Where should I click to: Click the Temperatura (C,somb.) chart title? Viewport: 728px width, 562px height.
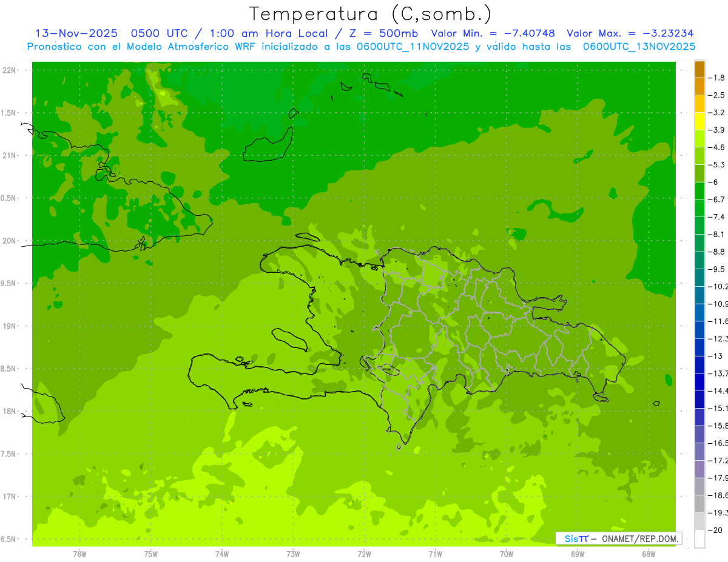tap(370, 14)
